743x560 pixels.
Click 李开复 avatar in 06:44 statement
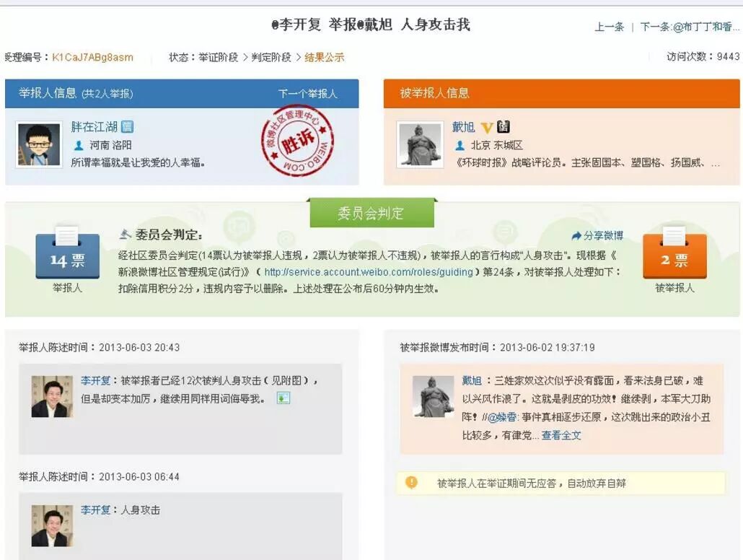point(52,526)
